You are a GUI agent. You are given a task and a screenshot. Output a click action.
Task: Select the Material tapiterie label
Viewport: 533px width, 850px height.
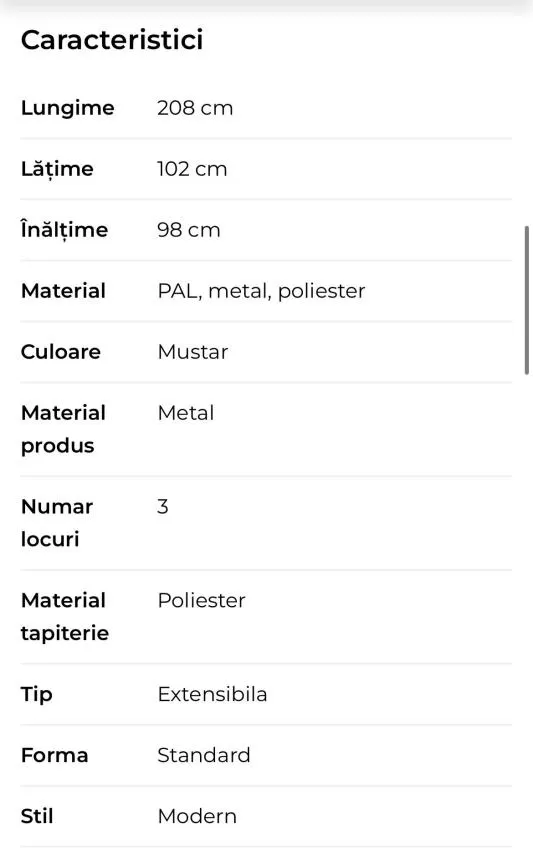pos(65,617)
